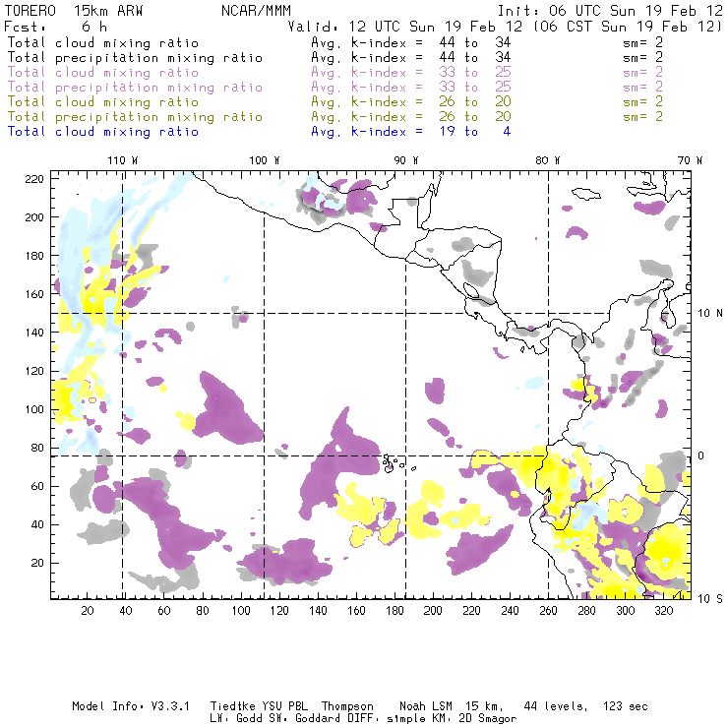Click purple 'Total cloud mixing ratio' legend label
Screen dimensions: 728x728
[103, 73]
